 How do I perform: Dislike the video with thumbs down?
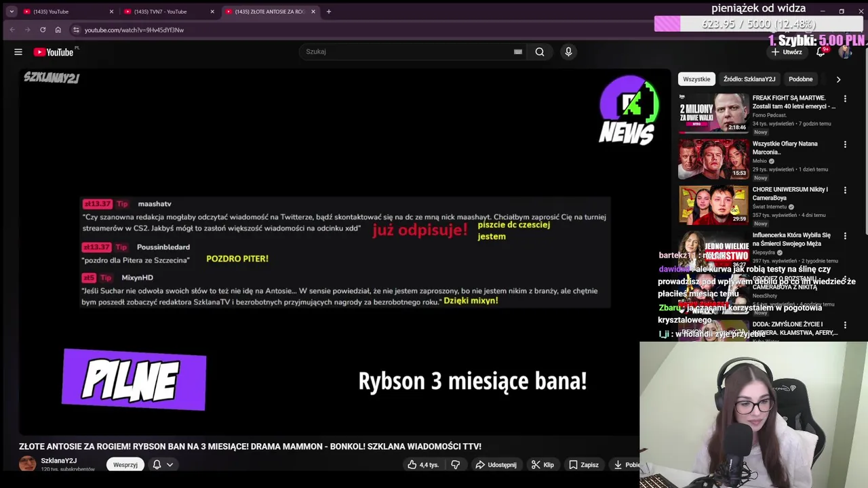pos(456,465)
